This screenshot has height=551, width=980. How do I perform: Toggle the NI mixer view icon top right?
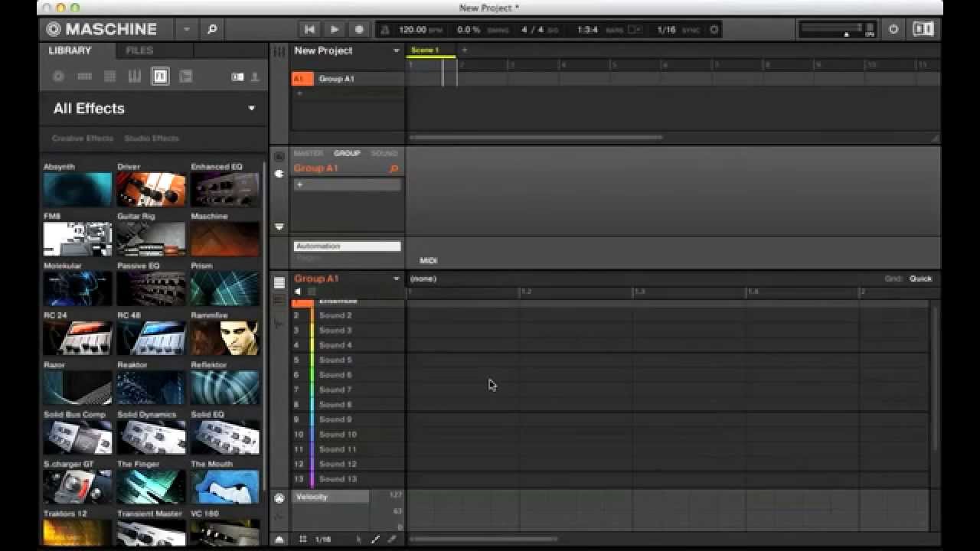pos(923,29)
